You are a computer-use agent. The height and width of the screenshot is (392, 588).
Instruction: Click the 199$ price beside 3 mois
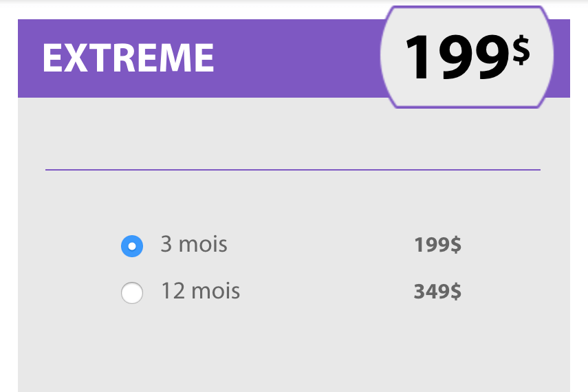click(437, 245)
